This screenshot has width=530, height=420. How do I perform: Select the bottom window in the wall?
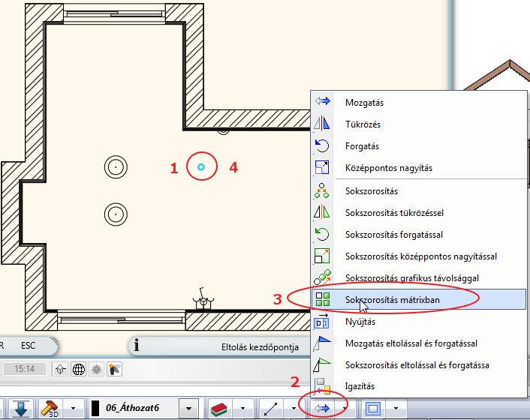click(x=122, y=319)
